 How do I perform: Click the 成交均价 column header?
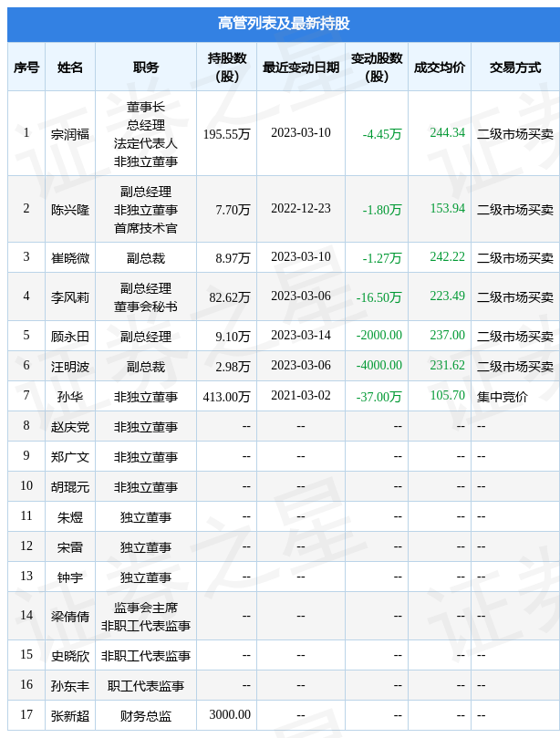tap(440, 68)
